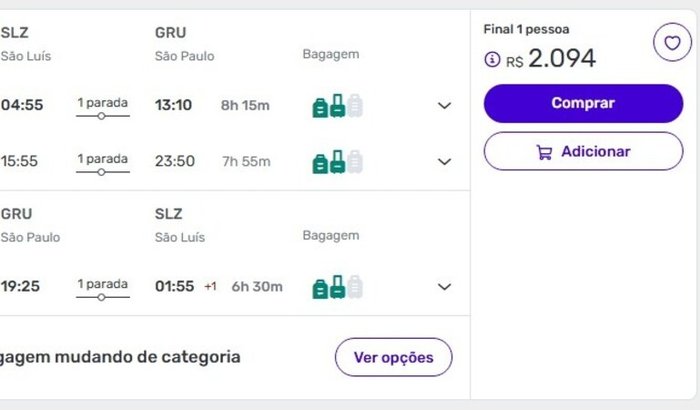700x410 pixels.
Task: Click the cart icon in Adicionar button
Action: [x=544, y=152]
